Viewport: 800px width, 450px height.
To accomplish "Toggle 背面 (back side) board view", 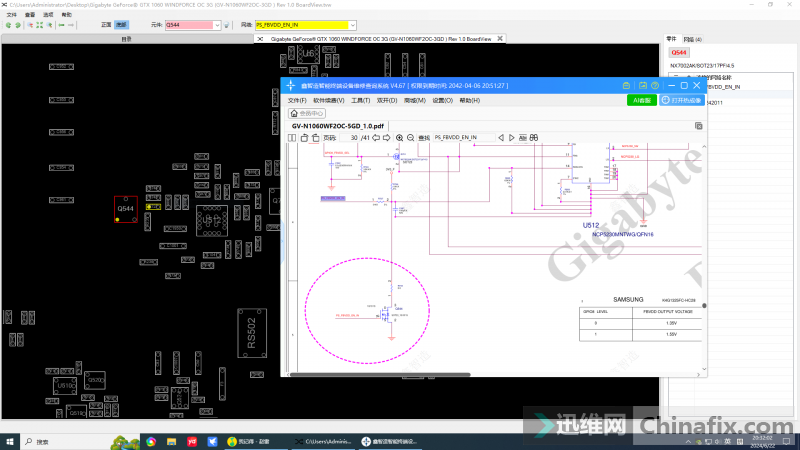I will click(122, 24).
